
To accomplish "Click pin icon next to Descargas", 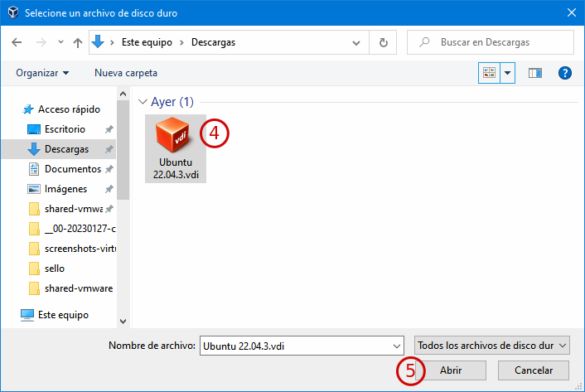I will coord(109,149).
